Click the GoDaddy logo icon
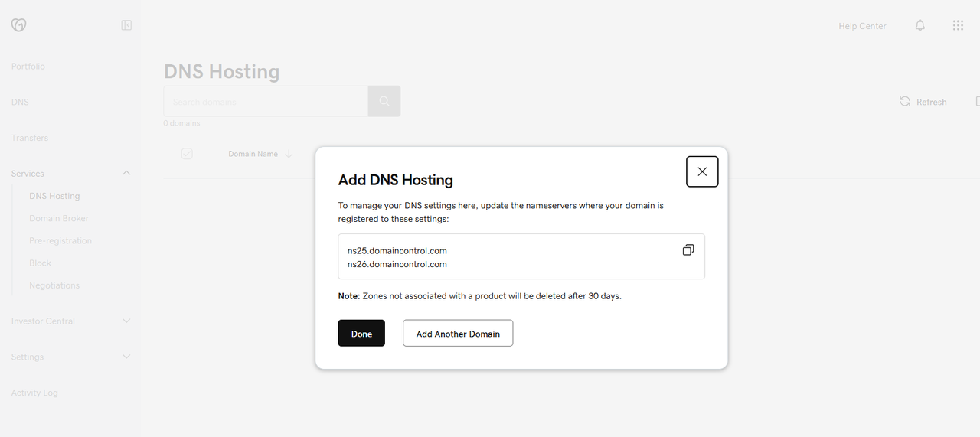 19,25
